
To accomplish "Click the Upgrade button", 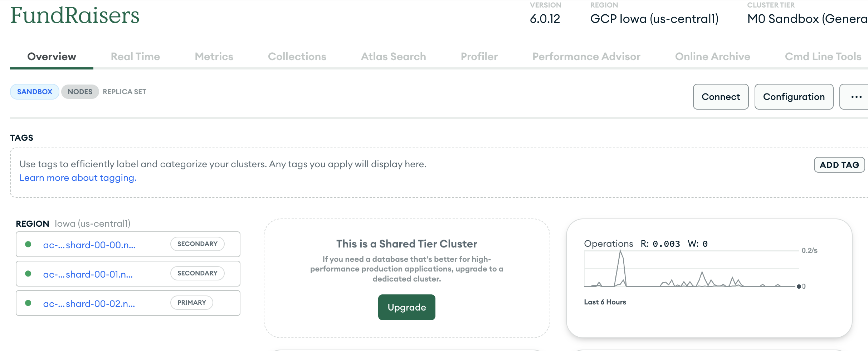I will pos(406,307).
